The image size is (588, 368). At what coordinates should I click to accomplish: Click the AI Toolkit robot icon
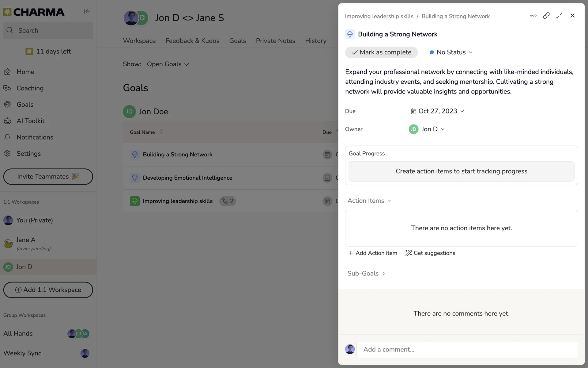click(7, 121)
